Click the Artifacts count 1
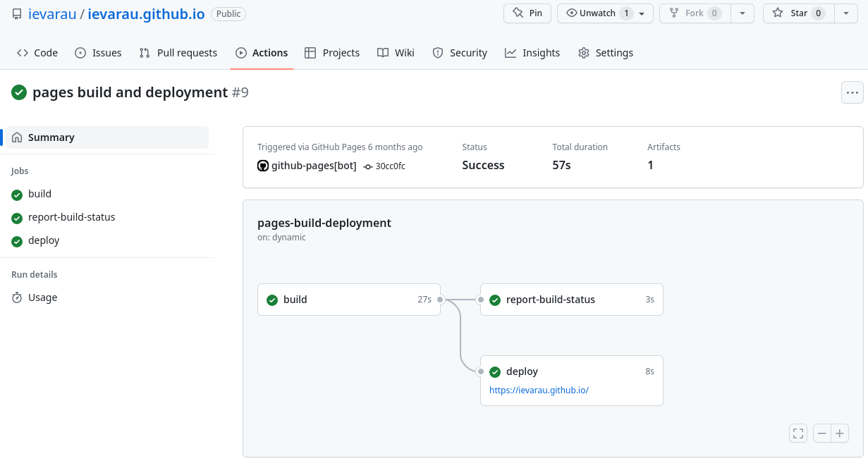868x461 pixels. pos(650,165)
